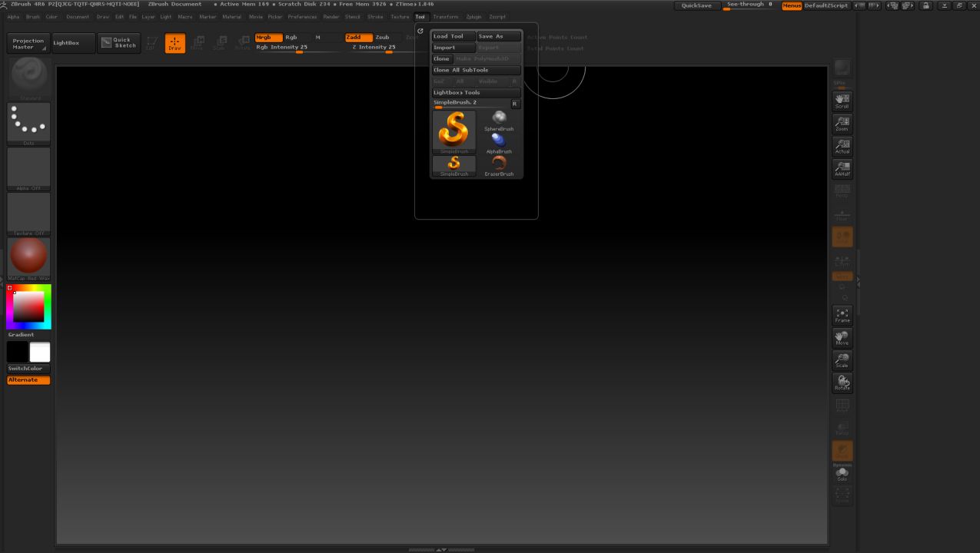Click the QuickSave button at top right

pyautogui.click(x=696, y=5)
